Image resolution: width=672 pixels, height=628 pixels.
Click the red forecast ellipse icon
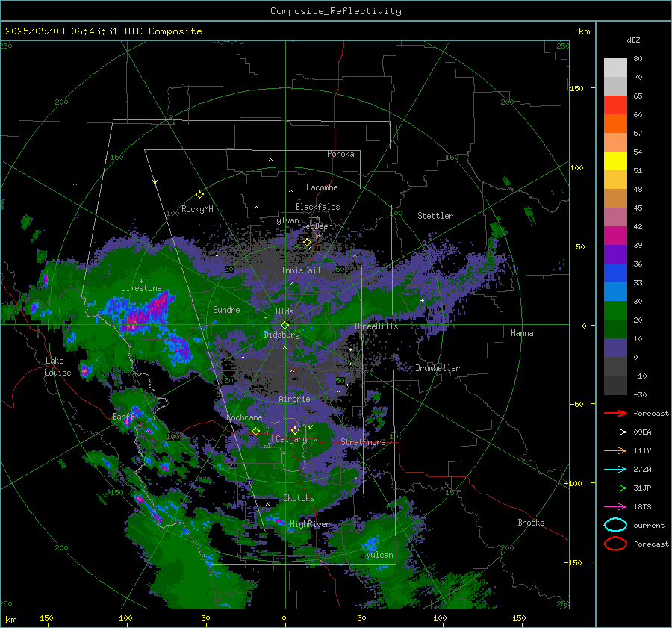coord(615,544)
